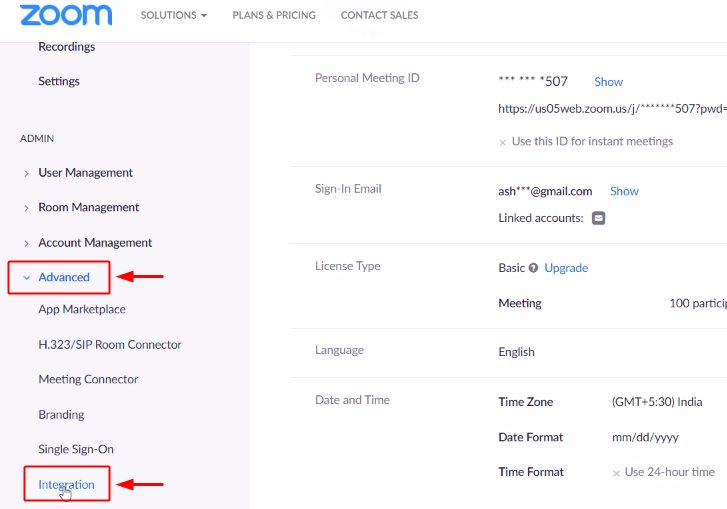Click the ash***@gmail.com email text
The height and width of the screenshot is (509, 727).
click(x=545, y=191)
